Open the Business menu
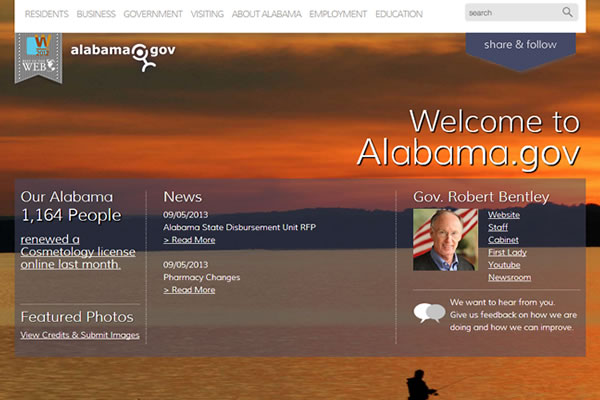Image resolution: width=600 pixels, height=400 pixels. coord(96,14)
